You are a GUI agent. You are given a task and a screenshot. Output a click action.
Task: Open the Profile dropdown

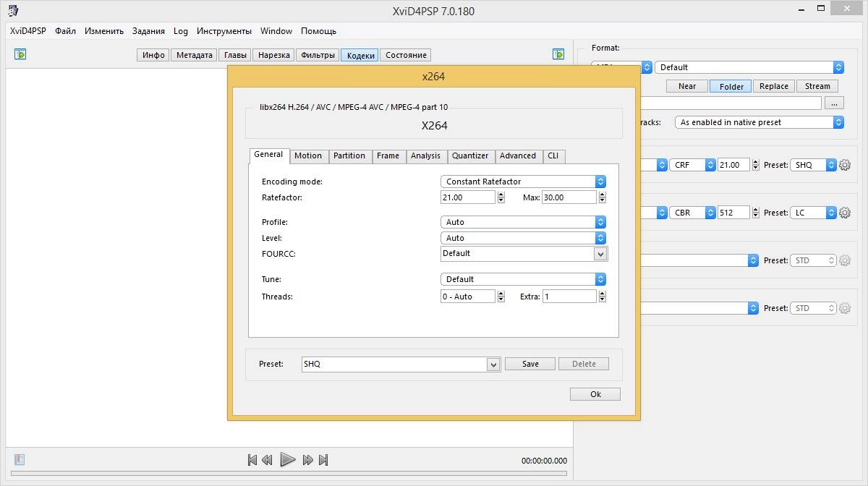point(523,222)
